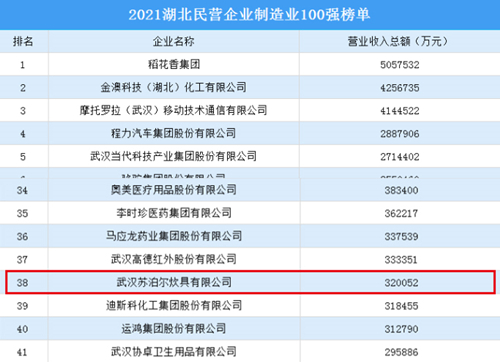Click rank number 4 cell

[x=23, y=134]
